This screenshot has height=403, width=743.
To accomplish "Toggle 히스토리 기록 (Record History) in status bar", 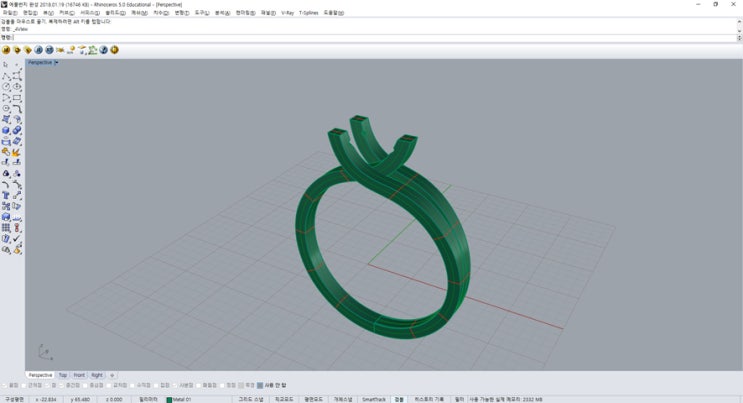I will tap(429, 400).
